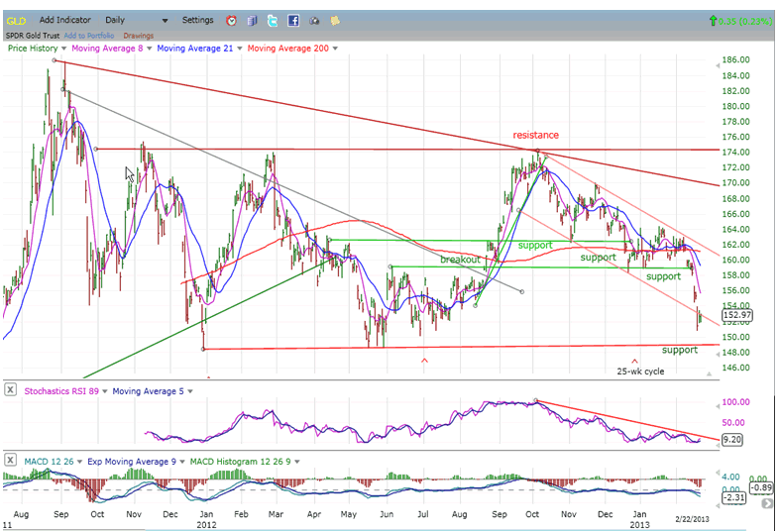Screen dimensions: 779x532
Task: Share chart via the Facebook icon
Action: coord(293,21)
